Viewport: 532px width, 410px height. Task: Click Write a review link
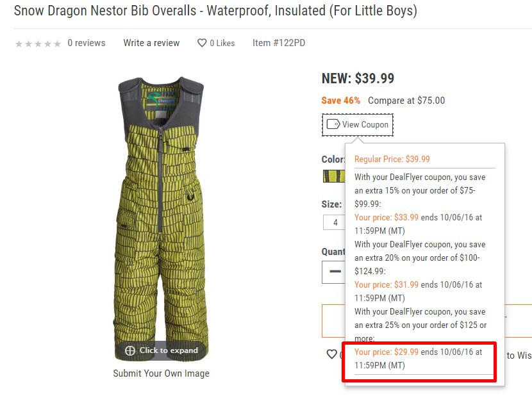click(x=151, y=43)
